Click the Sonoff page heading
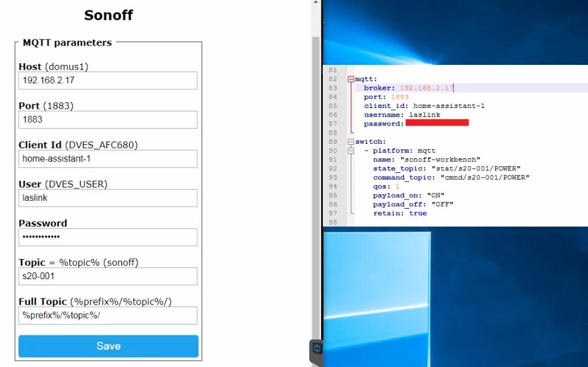 coord(109,15)
